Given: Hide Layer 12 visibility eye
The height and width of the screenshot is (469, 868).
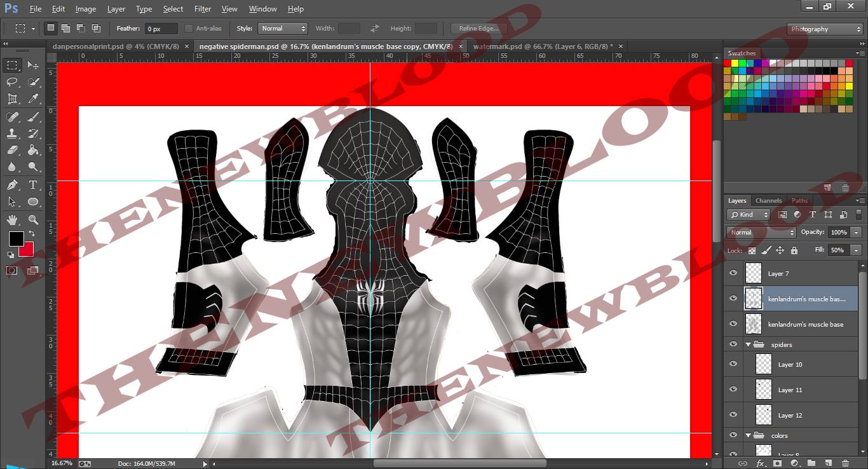Looking at the screenshot, I should click(x=733, y=415).
